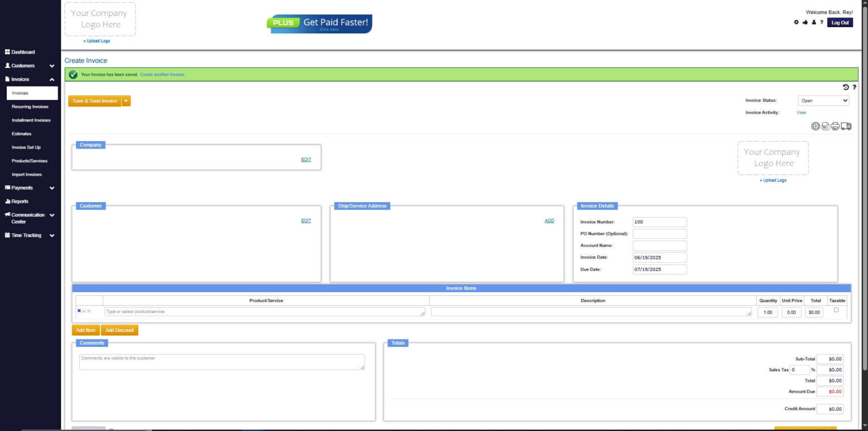
Task: Click the globe icon near the printer icon
Action: point(815,126)
